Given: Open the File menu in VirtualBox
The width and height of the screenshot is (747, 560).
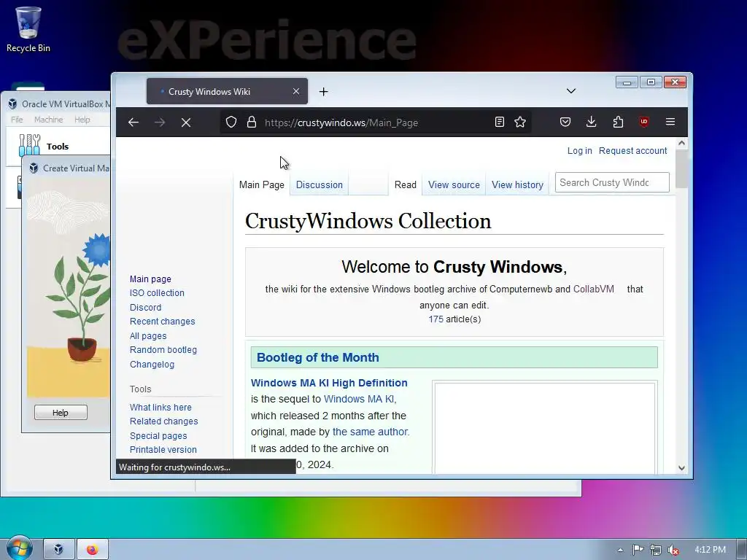Looking at the screenshot, I should (x=17, y=120).
